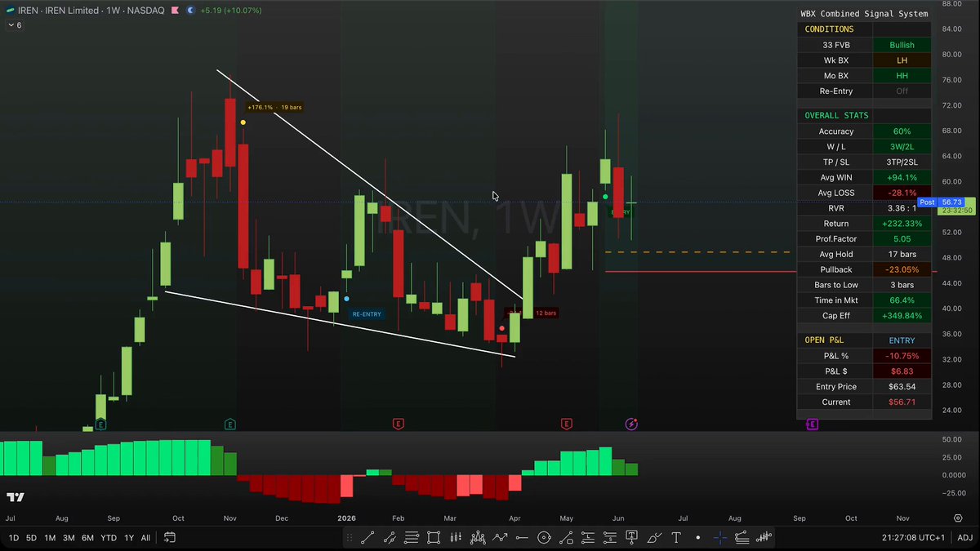Select the trend line drawing tool
The image size is (980, 551).
click(367, 537)
